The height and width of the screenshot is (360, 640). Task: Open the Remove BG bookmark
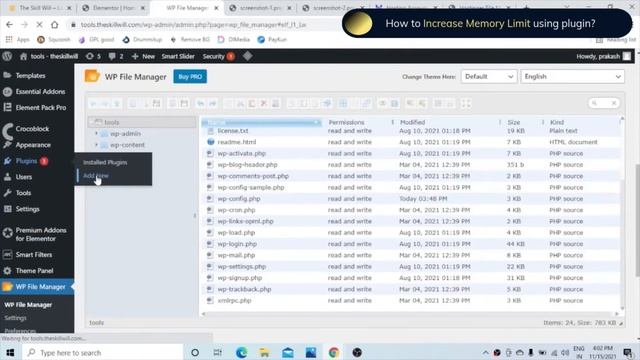(x=190, y=40)
